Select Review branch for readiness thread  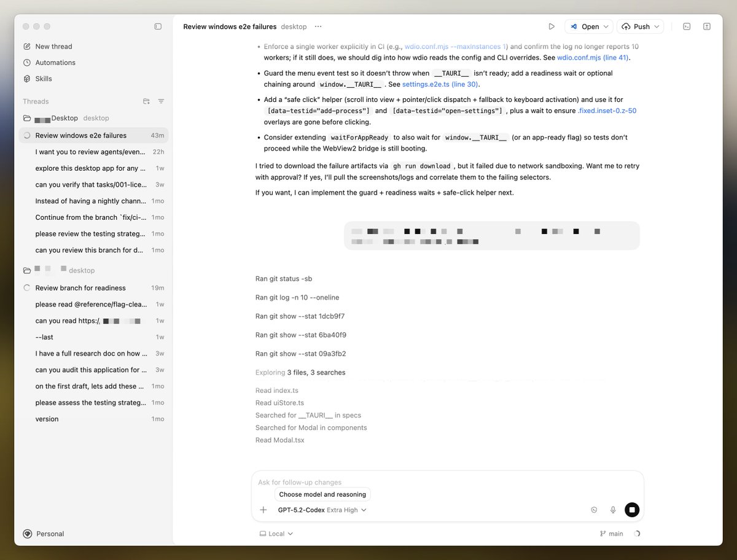coord(93,288)
